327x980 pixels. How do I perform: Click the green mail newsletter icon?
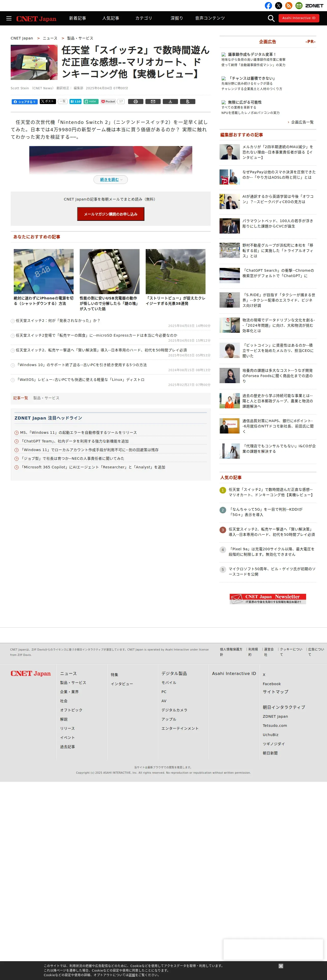299,5
